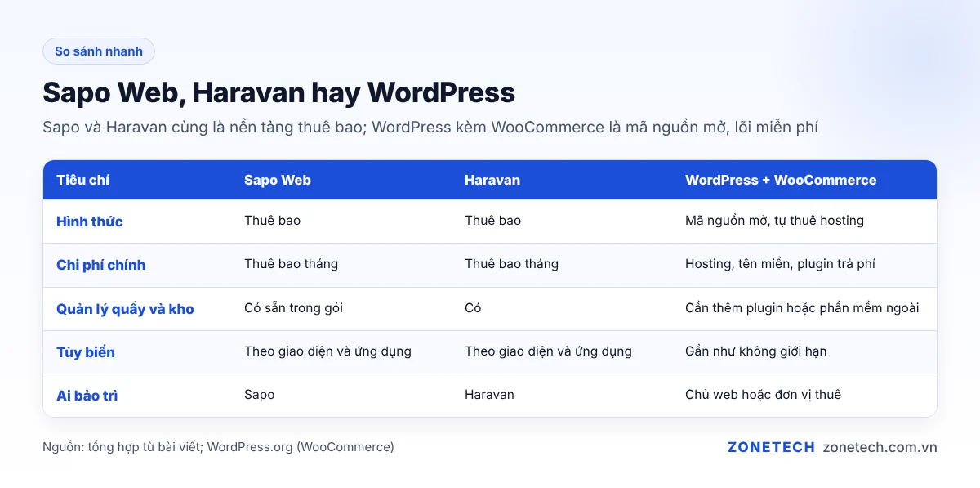Click "Thuê bao tháng" in the Sapo Web column

291,264
